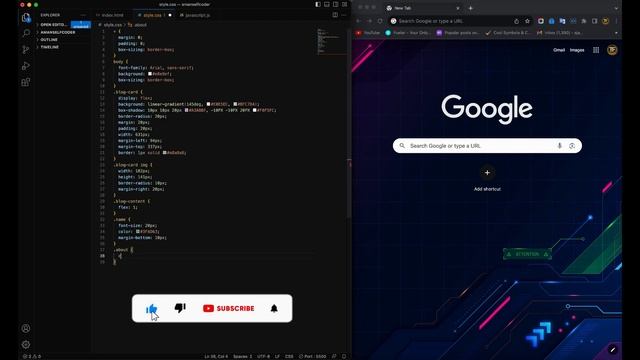Change language mode via CSS status item
Viewport: 640px width, 360px height.
tap(289, 356)
